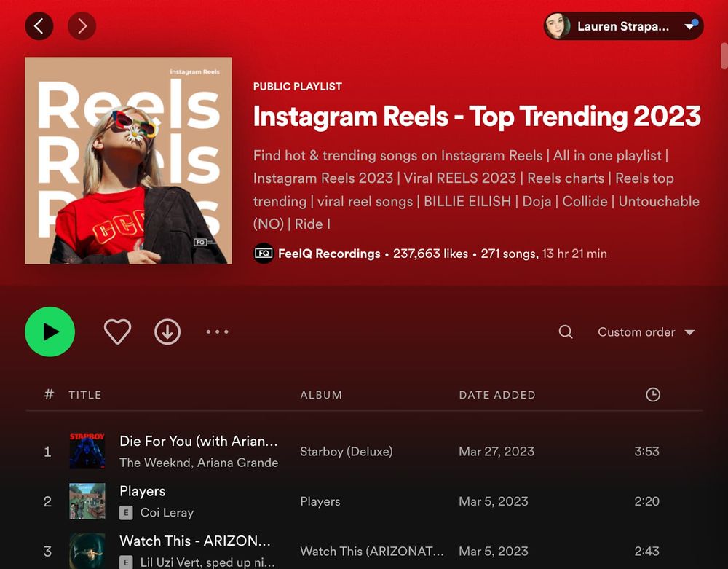728x569 pixels.
Task: Expand the Custom order sort dropdown
Action: click(646, 332)
